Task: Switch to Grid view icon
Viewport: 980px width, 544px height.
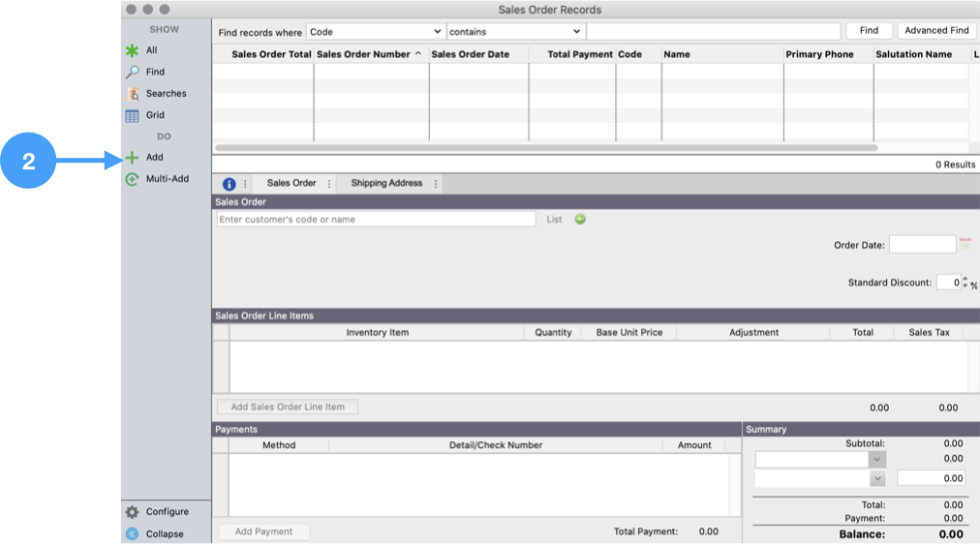Action: coord(133,115)
